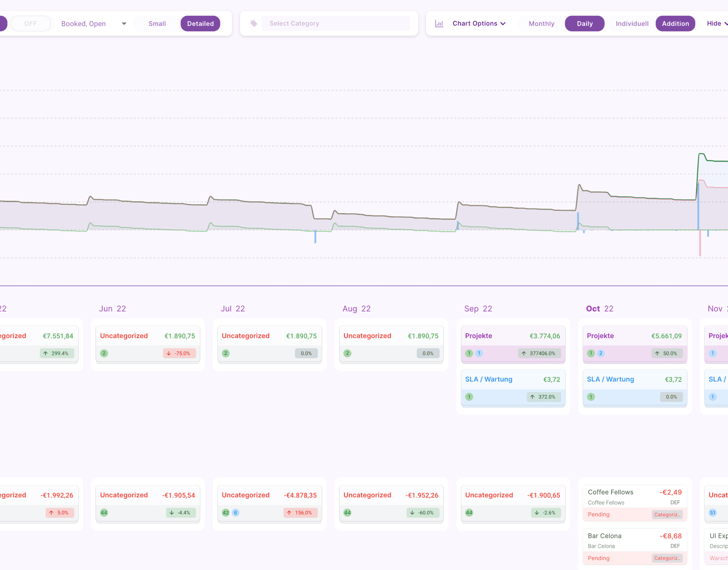Viewport: 728px width, 570px height.
Task: Click Categoriz.. button on Bar Celona transaction
Action: (667, 558)
